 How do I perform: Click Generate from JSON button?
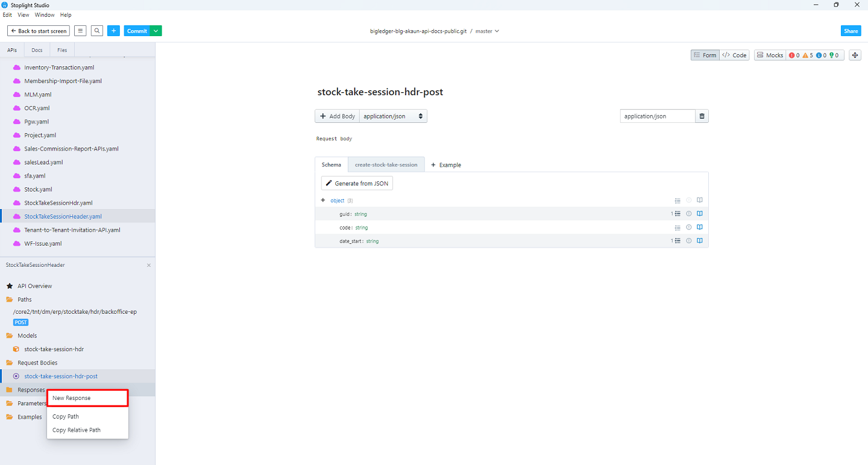[x=357, y=183]
